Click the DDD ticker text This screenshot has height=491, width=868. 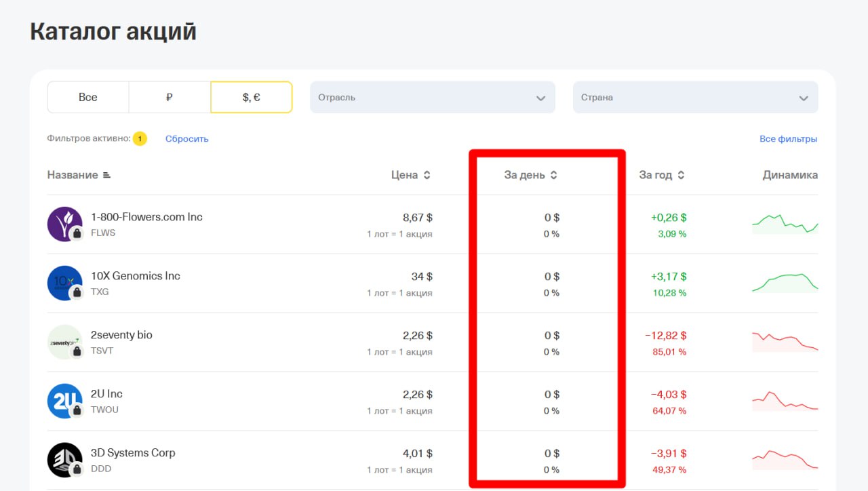tap(101, 469)
